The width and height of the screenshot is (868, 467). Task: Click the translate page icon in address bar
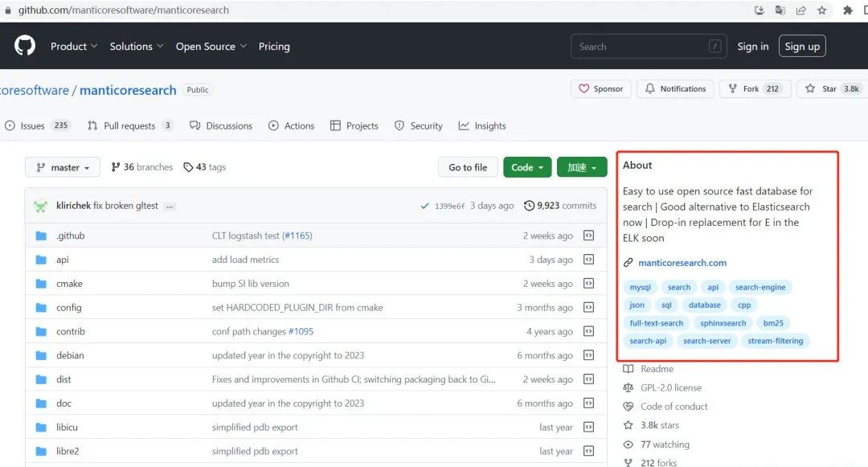click(780, 10)
